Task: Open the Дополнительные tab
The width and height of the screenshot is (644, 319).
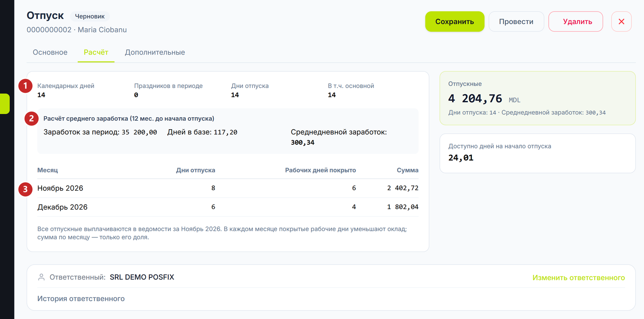Action: 155,52
